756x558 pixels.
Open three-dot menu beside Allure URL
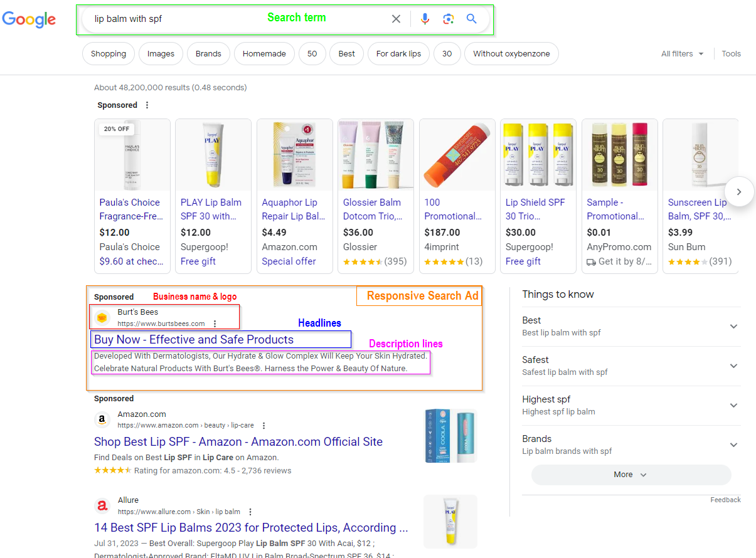coord(250,512)
